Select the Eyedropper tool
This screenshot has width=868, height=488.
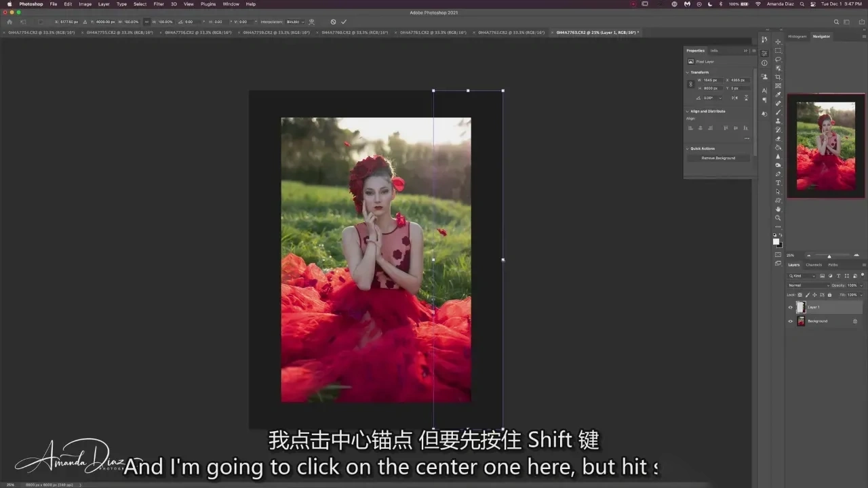[x=778, y=95]
